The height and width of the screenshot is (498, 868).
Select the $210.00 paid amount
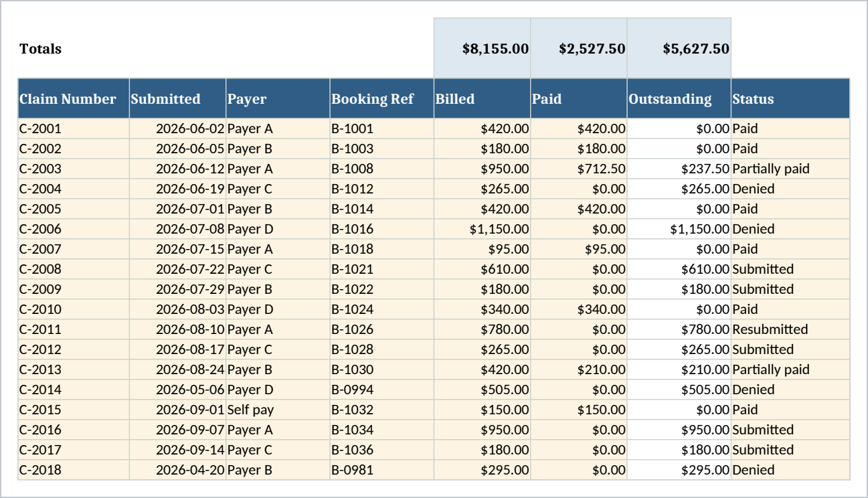(x=579, y=369)
